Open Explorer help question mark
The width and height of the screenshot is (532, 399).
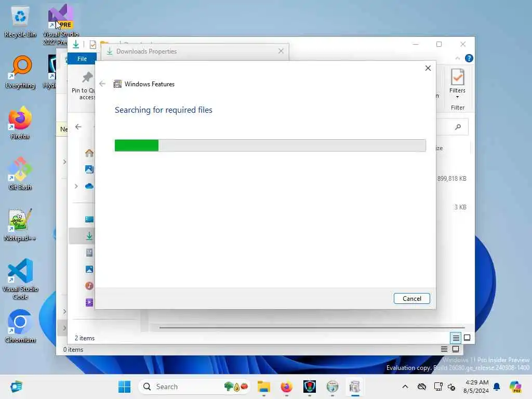pos(469,58)
